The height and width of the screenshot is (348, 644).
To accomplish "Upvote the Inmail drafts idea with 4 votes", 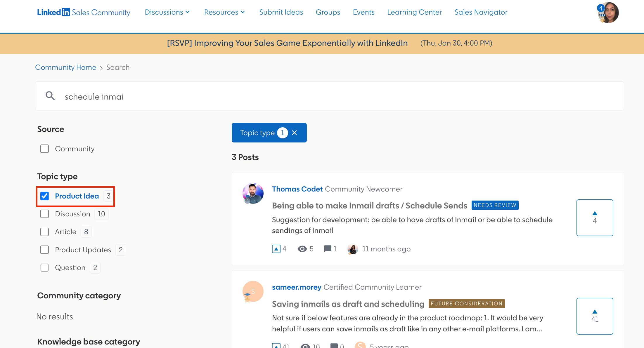I will 595,218.
